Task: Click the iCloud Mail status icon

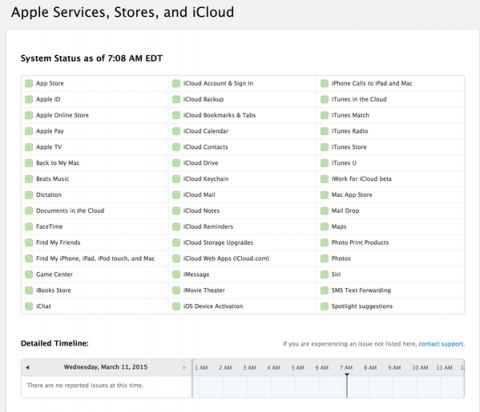Action: click(x=176, y=195)
